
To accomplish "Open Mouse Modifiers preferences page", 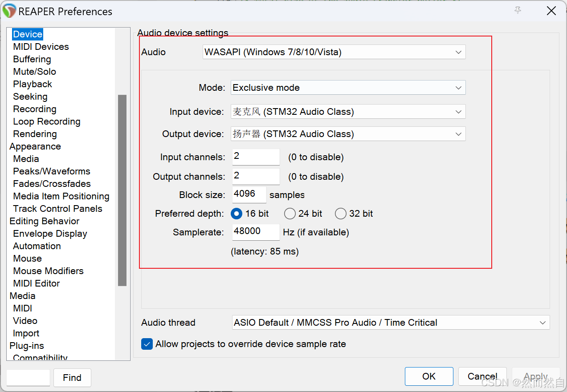I will (x=49, y=271).
